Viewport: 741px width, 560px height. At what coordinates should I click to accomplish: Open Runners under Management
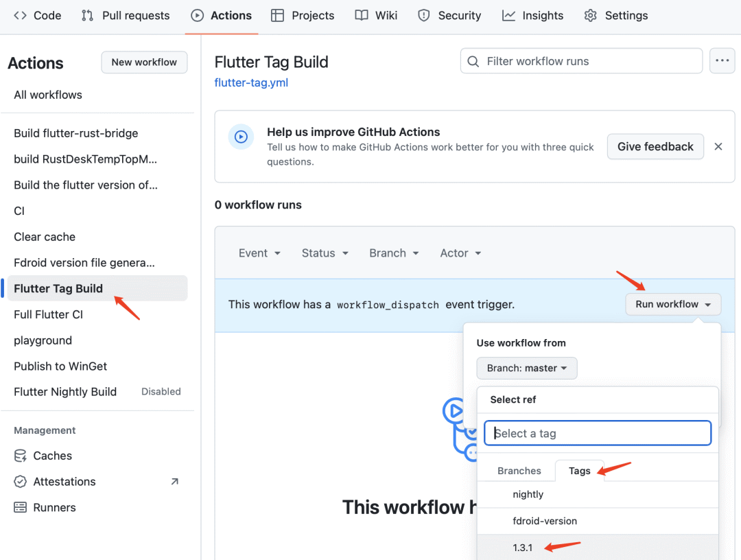click(97, 508)
